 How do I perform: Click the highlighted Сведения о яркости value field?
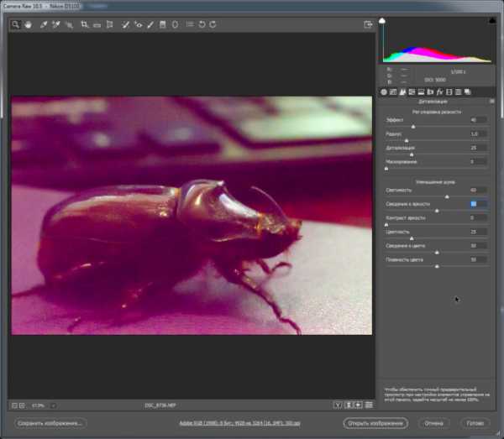(x=475, y=204)
